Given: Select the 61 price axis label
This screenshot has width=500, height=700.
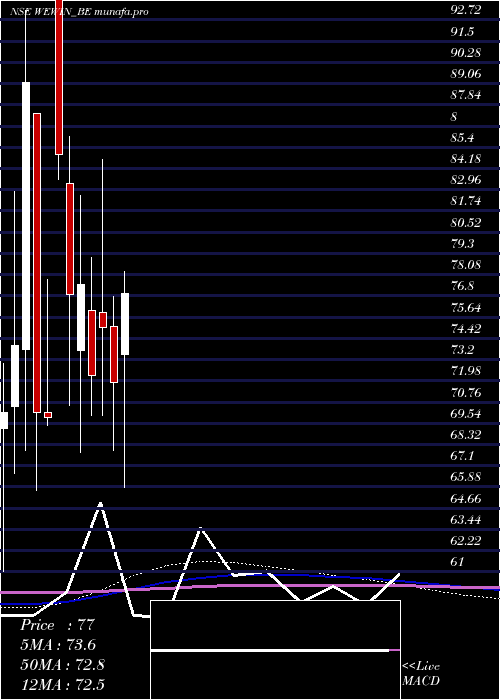Looking at the screenshot, I should click(458, 562).
